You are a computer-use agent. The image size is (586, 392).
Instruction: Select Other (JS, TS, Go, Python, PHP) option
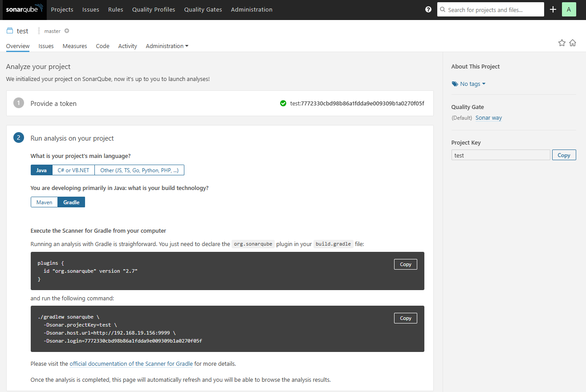pos(139,170)
